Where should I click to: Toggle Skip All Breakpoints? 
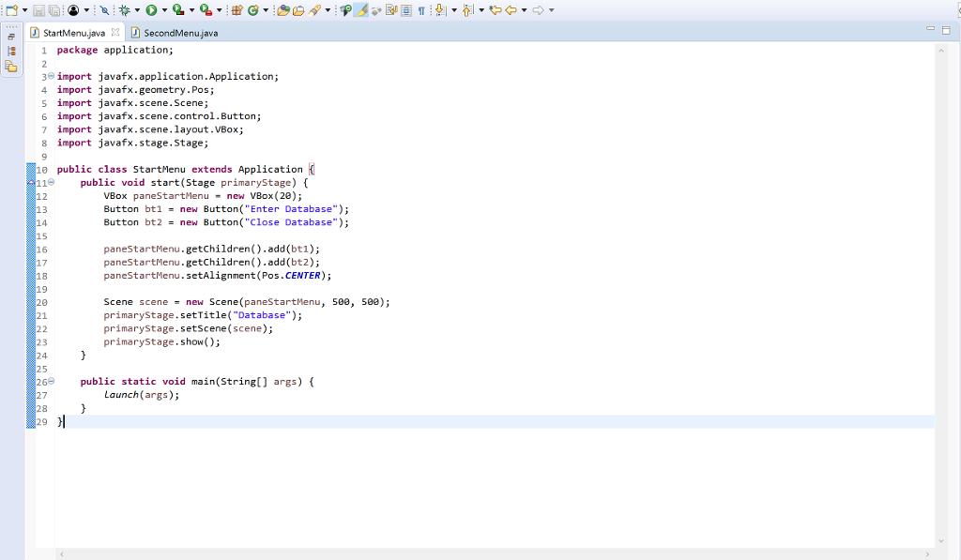tap(105, 9)
